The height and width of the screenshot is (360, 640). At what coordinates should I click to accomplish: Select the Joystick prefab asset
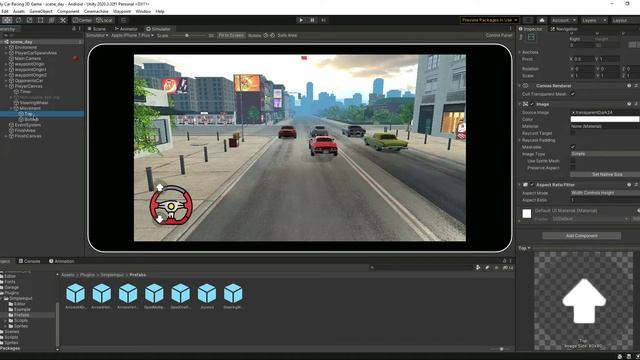(x=207, y=296)
